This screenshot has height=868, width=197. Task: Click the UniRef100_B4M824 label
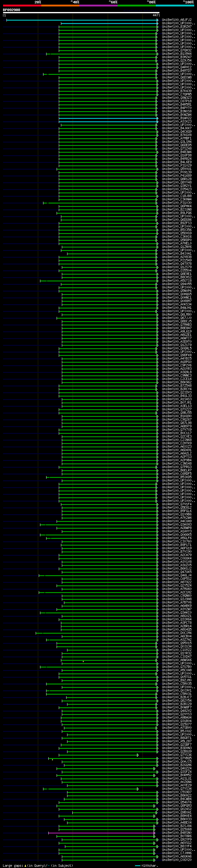click(x=177, y=159)
